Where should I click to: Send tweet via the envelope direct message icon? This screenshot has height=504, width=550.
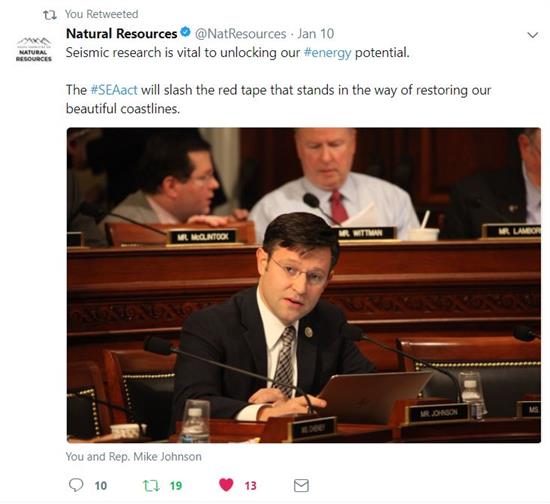[301, 485]
